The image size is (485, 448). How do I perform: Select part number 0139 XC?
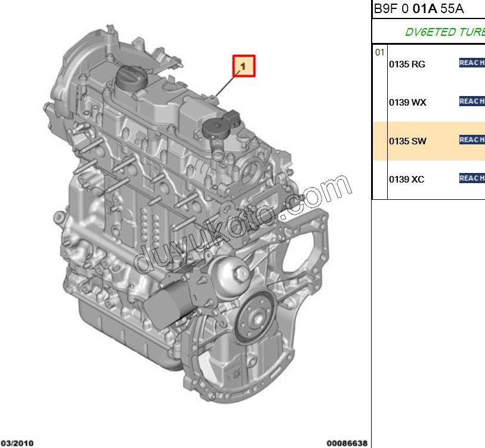coord(407,178)
